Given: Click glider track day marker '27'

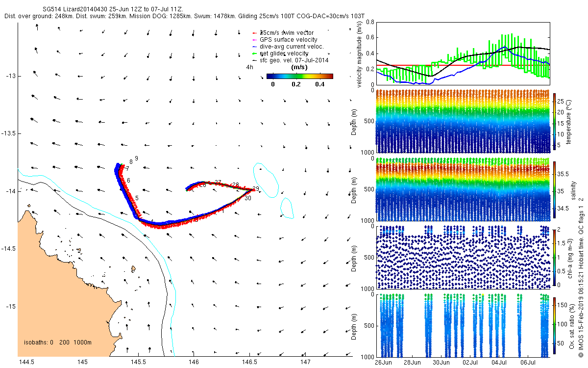Looking at the screenshot, I should click(x=218, y=182).
